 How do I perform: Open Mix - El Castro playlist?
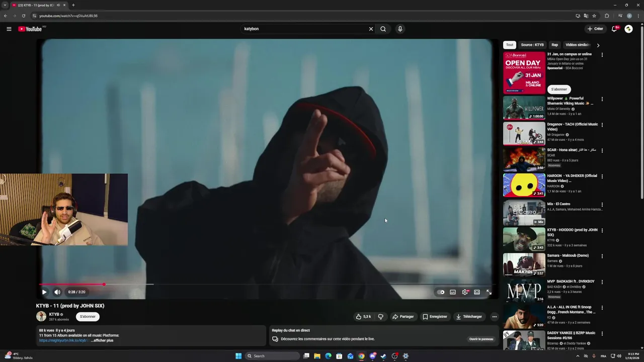coord(524,213)
